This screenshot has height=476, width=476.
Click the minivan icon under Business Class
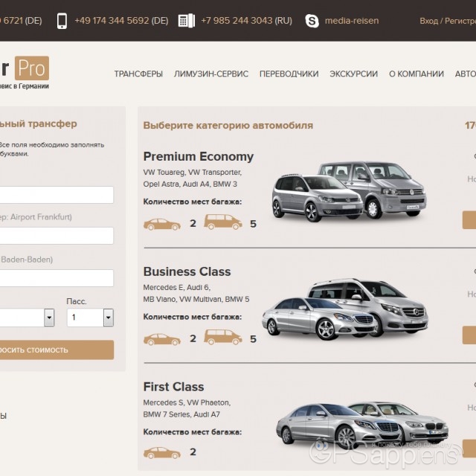click(x=223, y=338)
